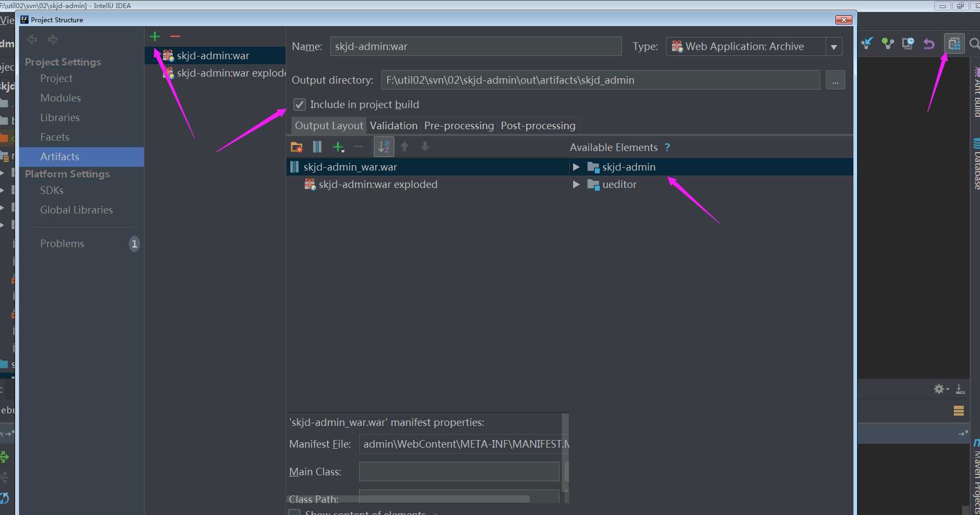The width and height of the screenshot is (980, 515).
Task: Click the Output directory path field
Action: pyautogui.click(x=600, y=80)
